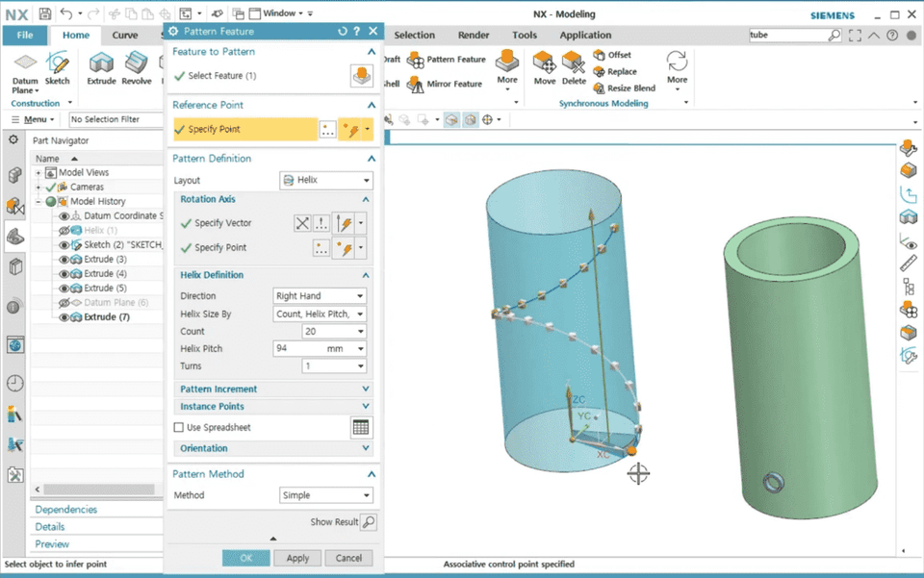924x578 pixels.
Task: Open Pattern Feature dialog help
Action: pyautogui.click(x=356, y=31)
